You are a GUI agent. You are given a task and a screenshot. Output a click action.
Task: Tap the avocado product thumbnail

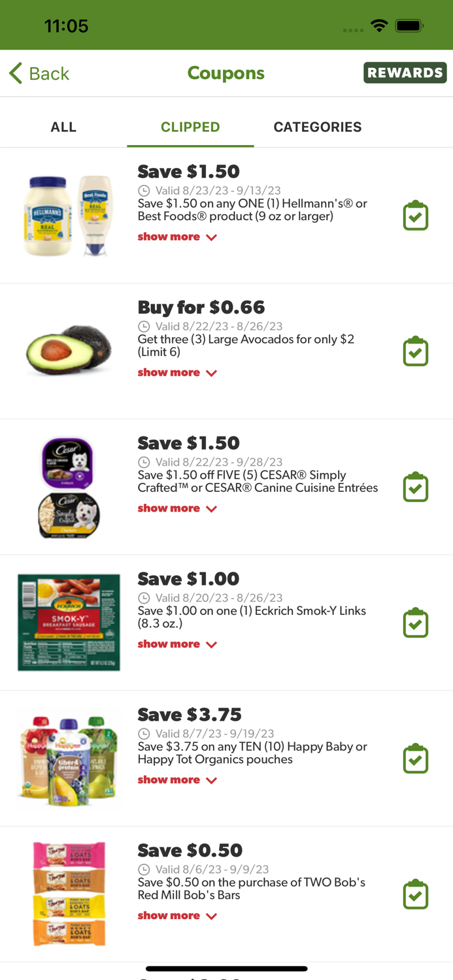[x=67, y=351]
